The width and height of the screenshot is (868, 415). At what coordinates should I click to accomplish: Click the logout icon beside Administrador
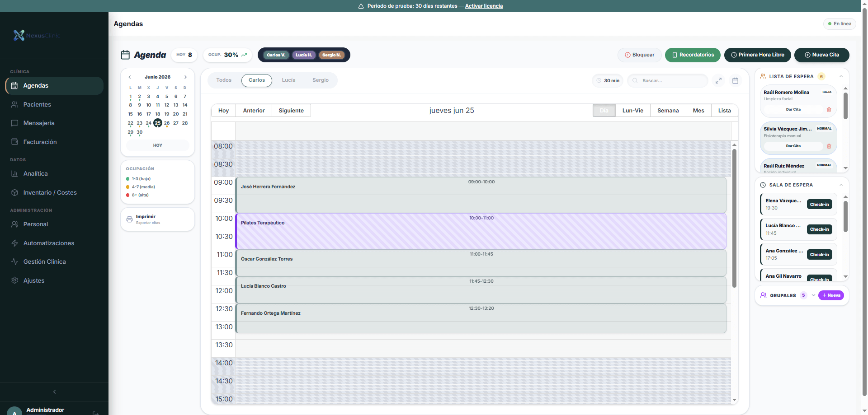coord(96,413)
